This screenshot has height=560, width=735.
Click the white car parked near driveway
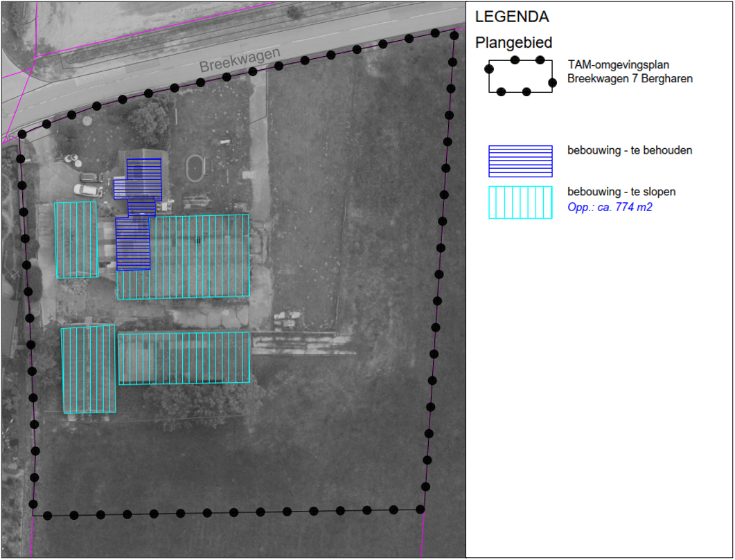(88, 190)
